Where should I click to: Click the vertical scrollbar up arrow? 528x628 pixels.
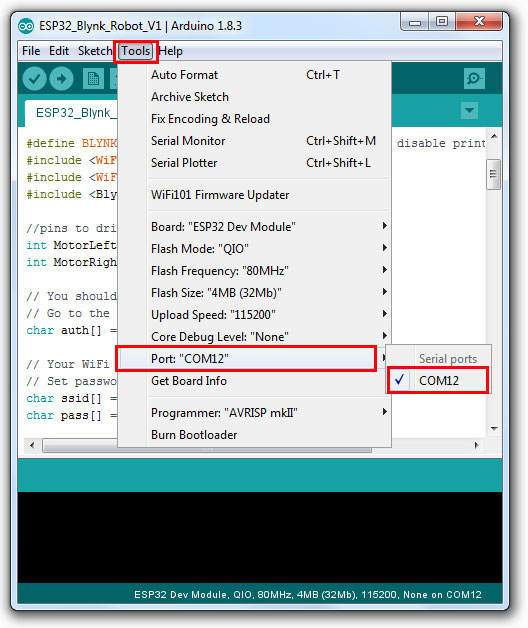click(494, 137)
